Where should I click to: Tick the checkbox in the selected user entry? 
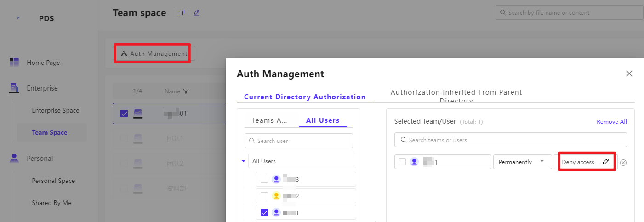[x=402, y=162]
